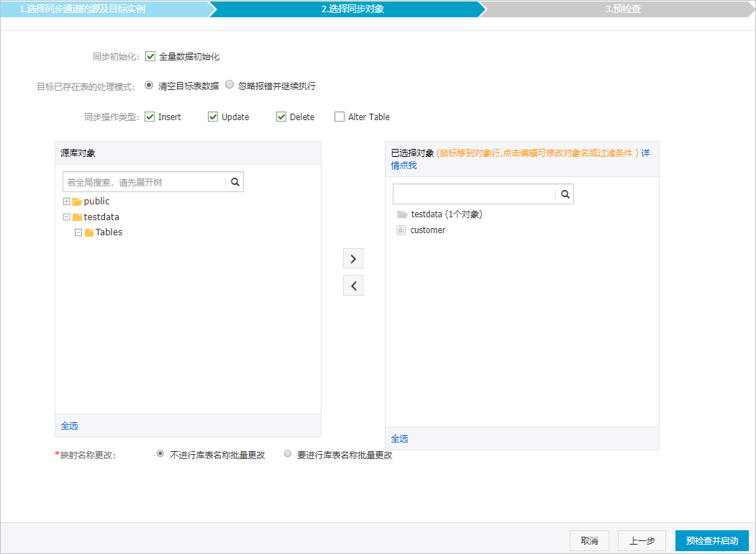Move selection right with the arrow button
This screenshot has height=554, width=756.
click(353, 259)
